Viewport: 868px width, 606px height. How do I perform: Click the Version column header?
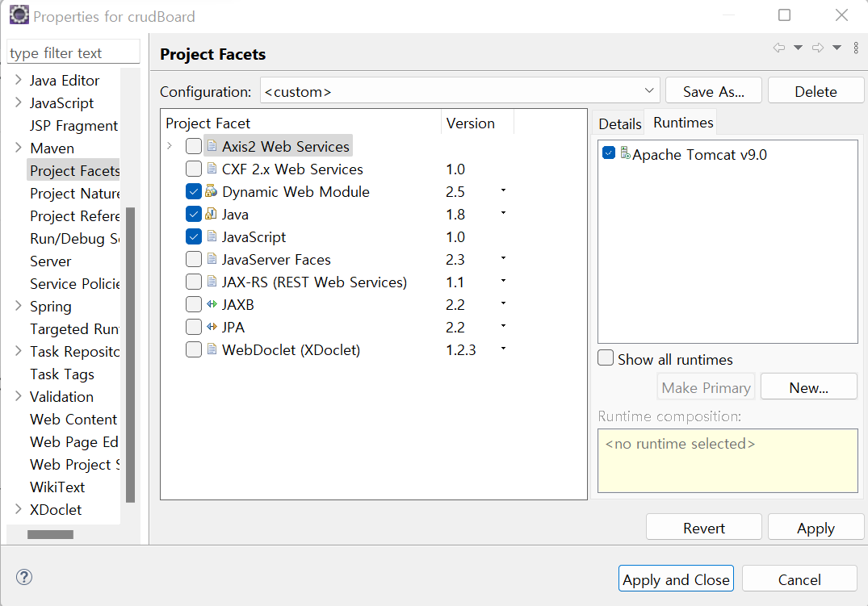pyautogui.click(x=477, y=123)
